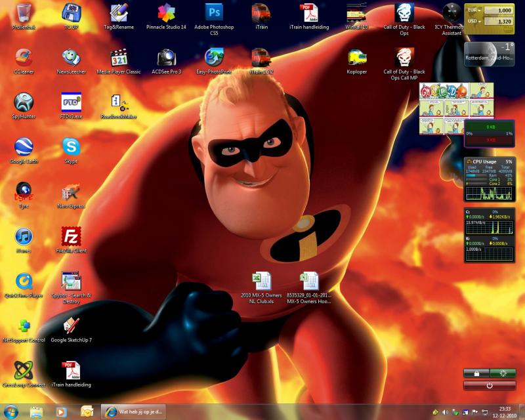Open ICY Thermostat Assistant
525x420 pixels.
click(451, 19)
